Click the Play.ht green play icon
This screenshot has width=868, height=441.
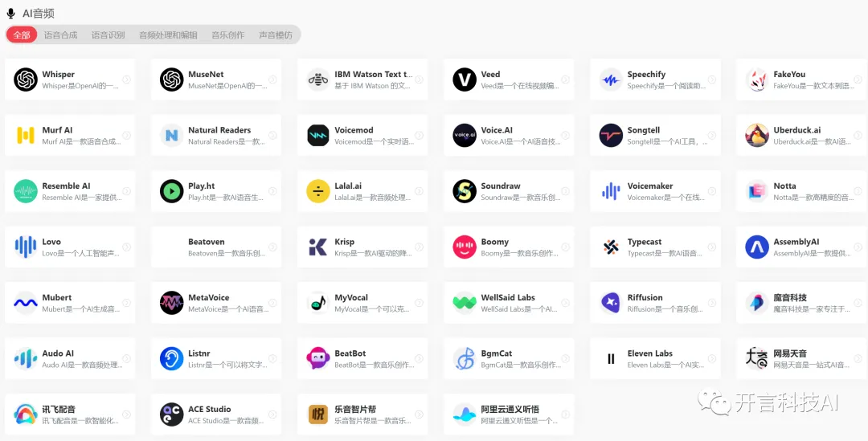pos(172,191)
